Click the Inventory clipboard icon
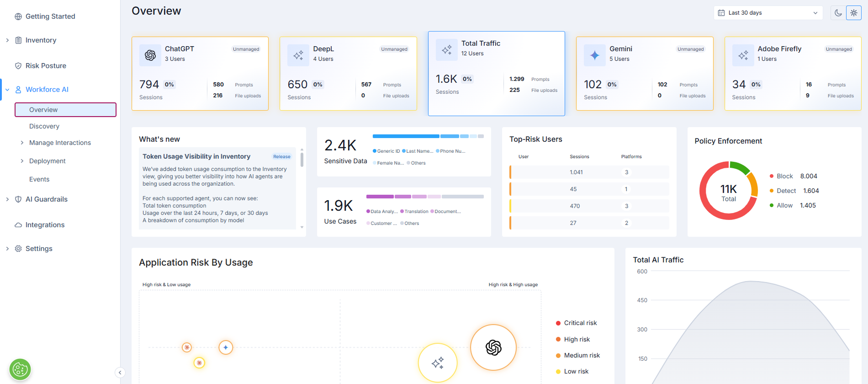Screen dimensions: 868x384 point(18,40)
